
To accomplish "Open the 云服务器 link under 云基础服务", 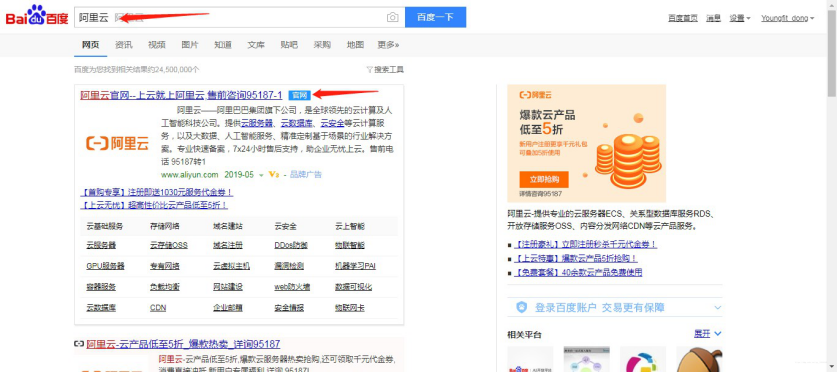I will (x=101, y=245).
